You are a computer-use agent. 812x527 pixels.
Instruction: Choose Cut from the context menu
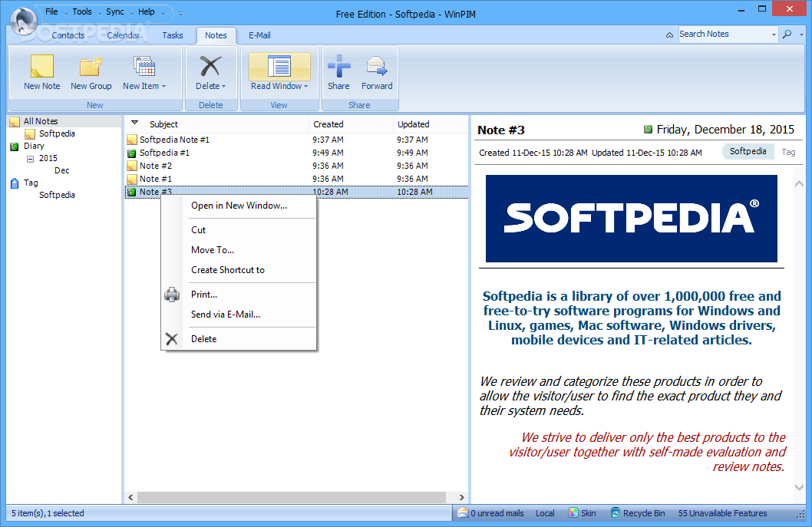(239, 230)
